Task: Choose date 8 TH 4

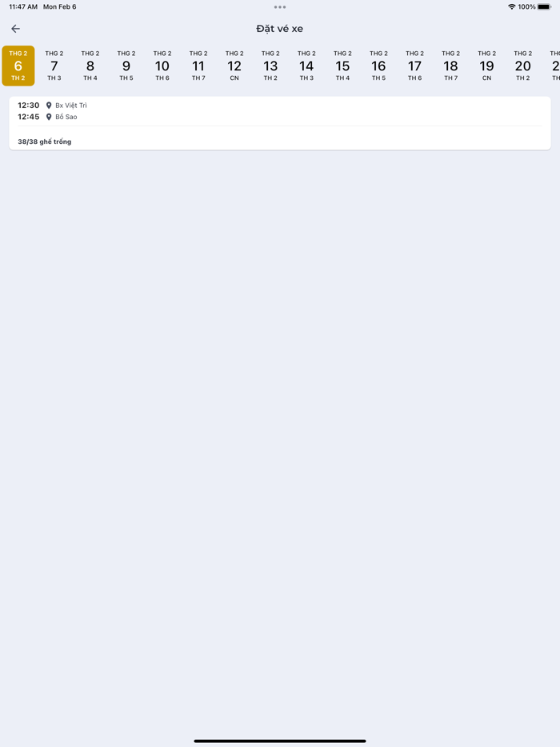Action: 90,66
